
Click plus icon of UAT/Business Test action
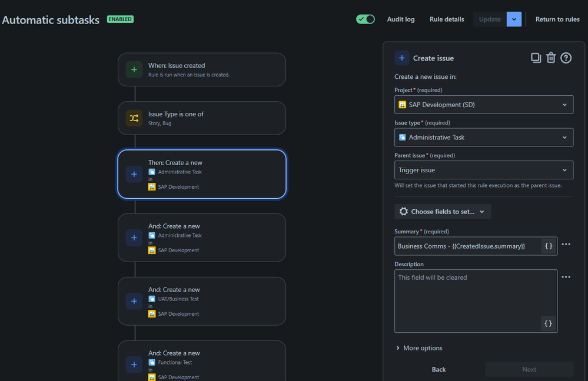[x=134, y=301]
